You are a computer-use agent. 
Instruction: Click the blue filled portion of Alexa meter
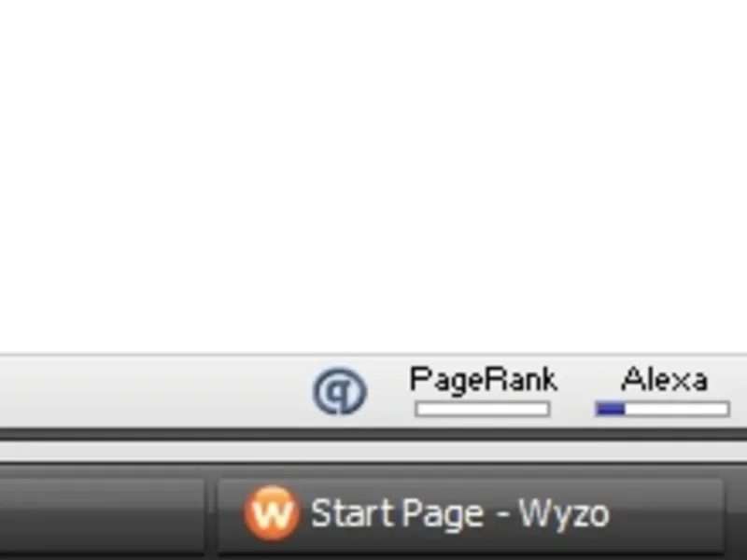[611, 409]
